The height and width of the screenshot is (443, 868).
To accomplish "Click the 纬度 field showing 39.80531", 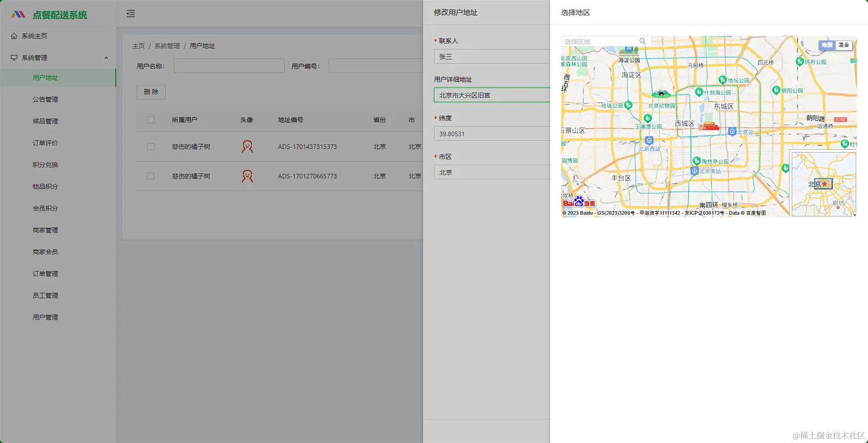I will click(492, 134).
